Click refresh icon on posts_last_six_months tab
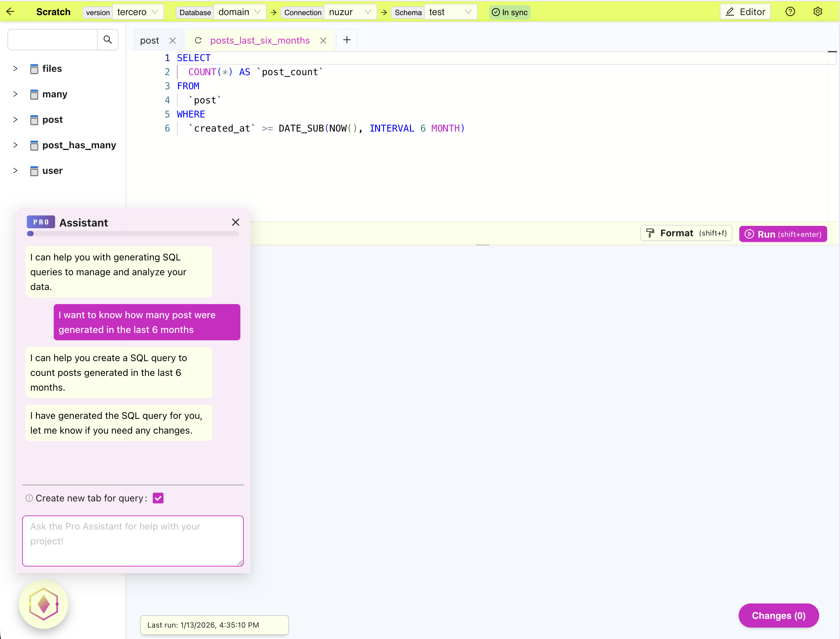 [198, 40]
